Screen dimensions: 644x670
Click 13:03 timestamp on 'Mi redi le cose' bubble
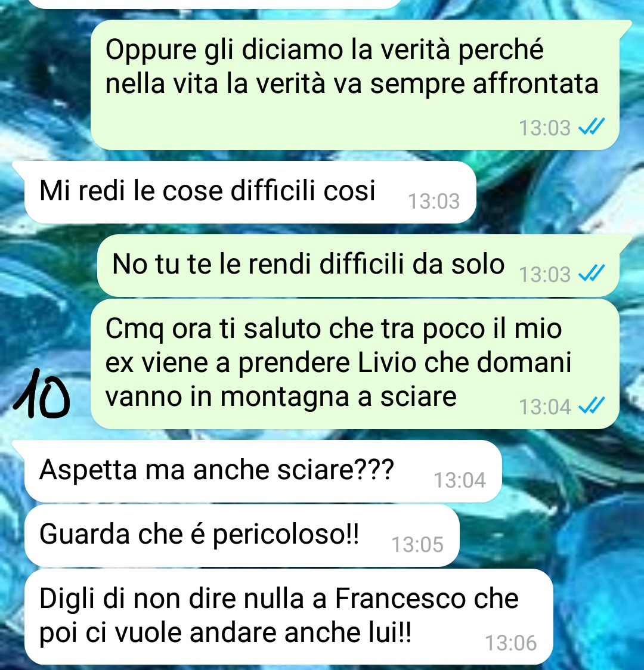click(x=434, y=201)
